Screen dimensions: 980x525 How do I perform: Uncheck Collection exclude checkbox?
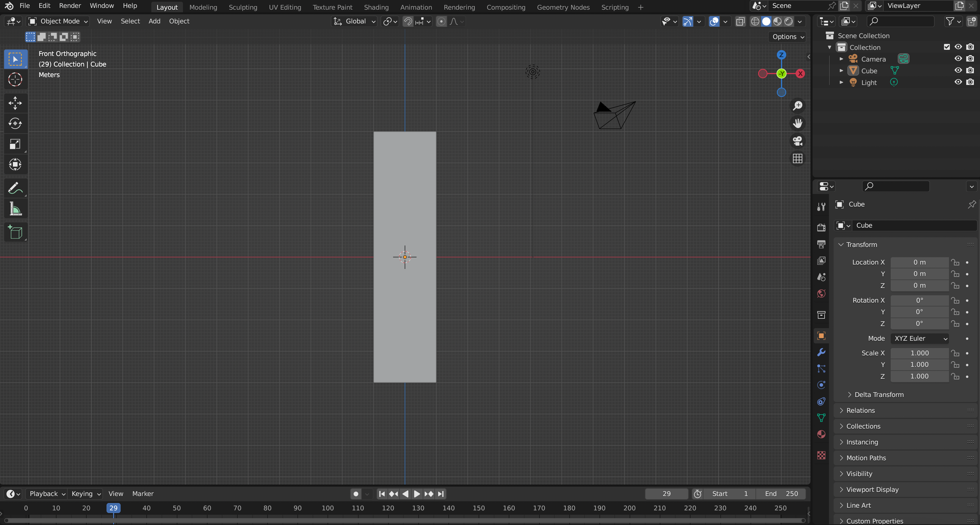click(947, 47)
